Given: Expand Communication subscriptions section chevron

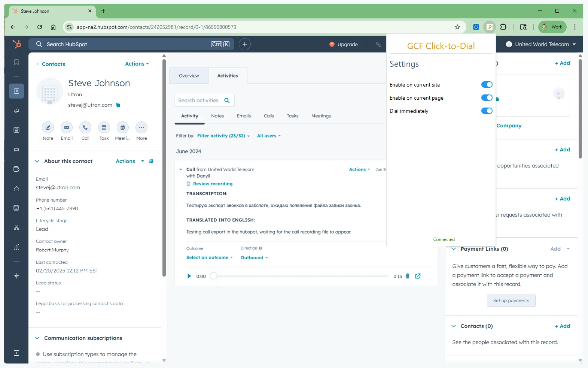Looking at the screenshot, I should (x=37, y=338).
